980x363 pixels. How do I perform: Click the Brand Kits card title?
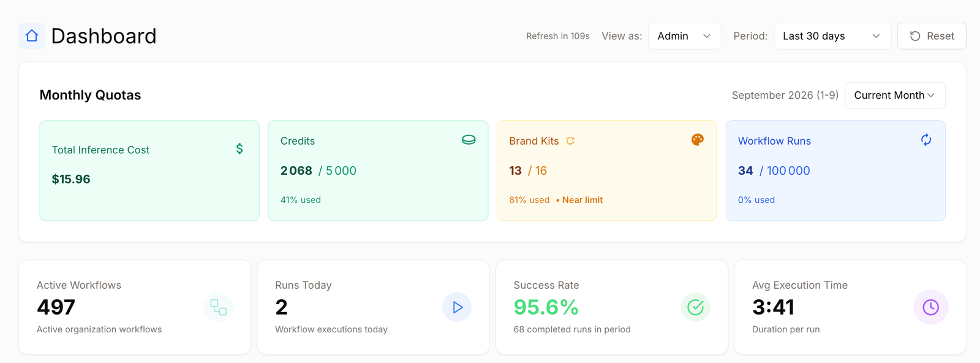tap(534, 141)
